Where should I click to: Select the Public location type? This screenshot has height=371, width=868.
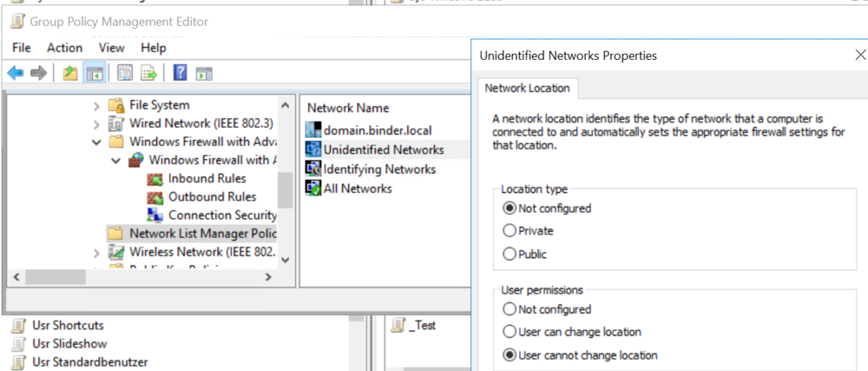coord(509,255)
